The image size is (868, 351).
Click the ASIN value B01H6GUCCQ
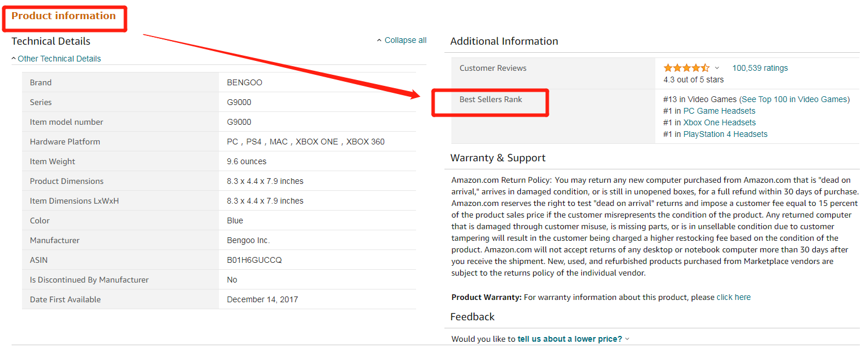pos(254,260)
